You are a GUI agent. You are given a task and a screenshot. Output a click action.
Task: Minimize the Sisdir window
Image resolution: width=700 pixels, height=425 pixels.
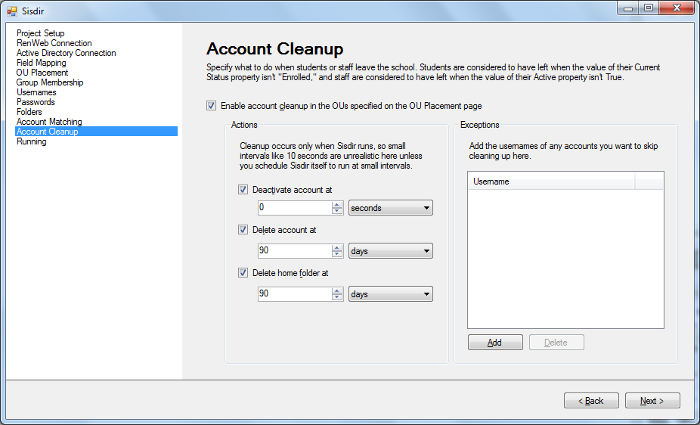pyautogui.click(x=629, y=8)
